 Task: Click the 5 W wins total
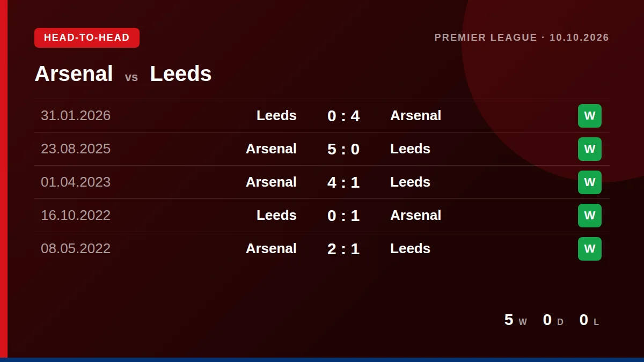tap(516, 320)
